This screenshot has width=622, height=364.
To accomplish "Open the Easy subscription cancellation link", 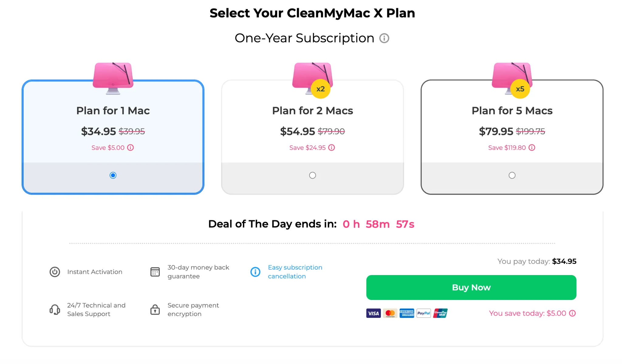I will click(x=295, y=272).
